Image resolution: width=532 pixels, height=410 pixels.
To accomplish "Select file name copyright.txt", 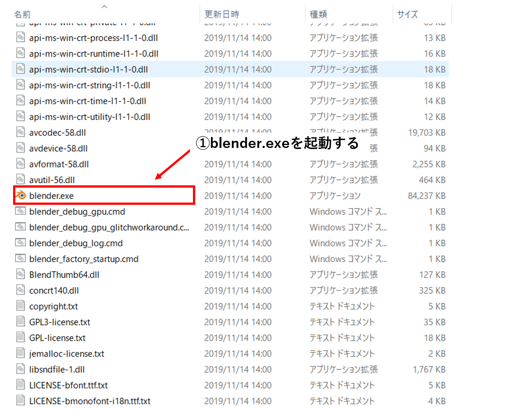I will point(54,306).
